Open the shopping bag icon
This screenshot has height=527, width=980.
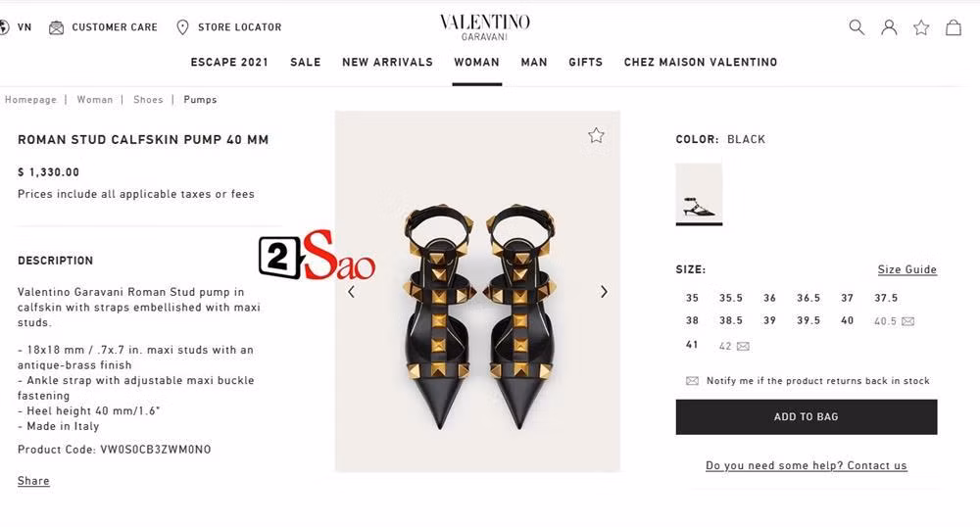954,27
